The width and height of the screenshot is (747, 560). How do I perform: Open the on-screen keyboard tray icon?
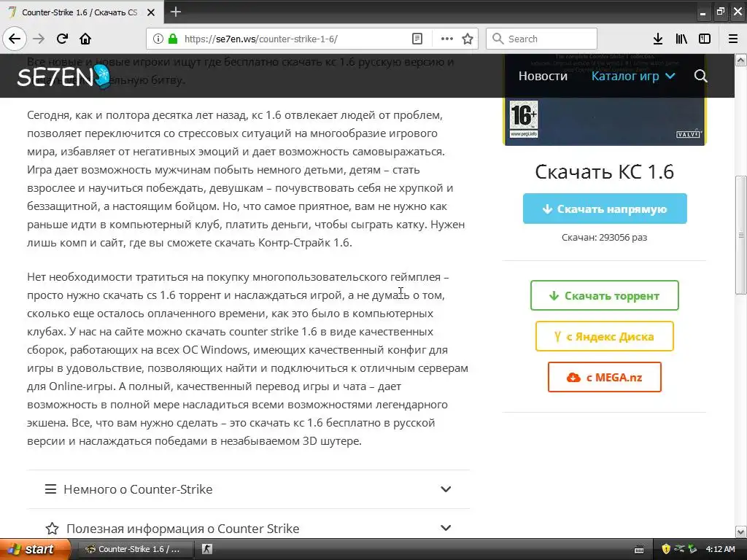639,550
